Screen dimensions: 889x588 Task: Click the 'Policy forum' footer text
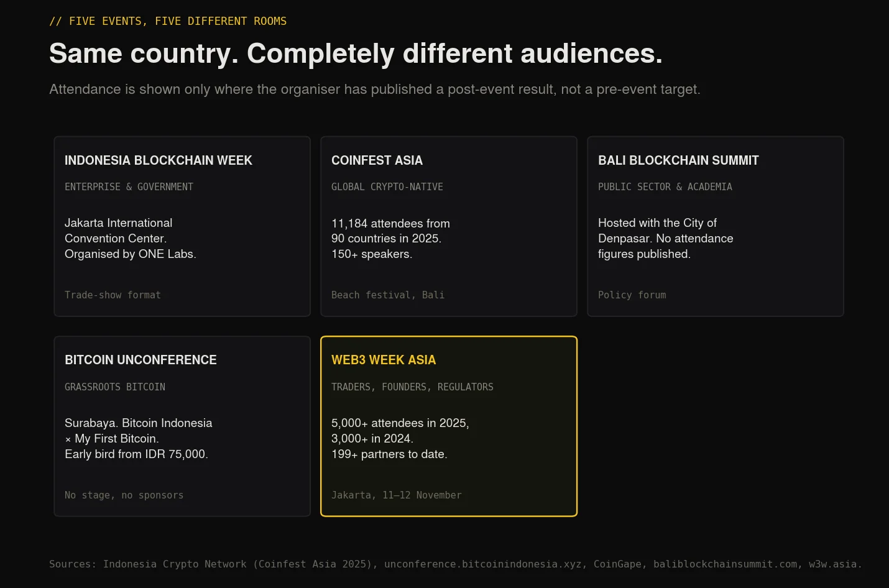click(x=632, y=295)
